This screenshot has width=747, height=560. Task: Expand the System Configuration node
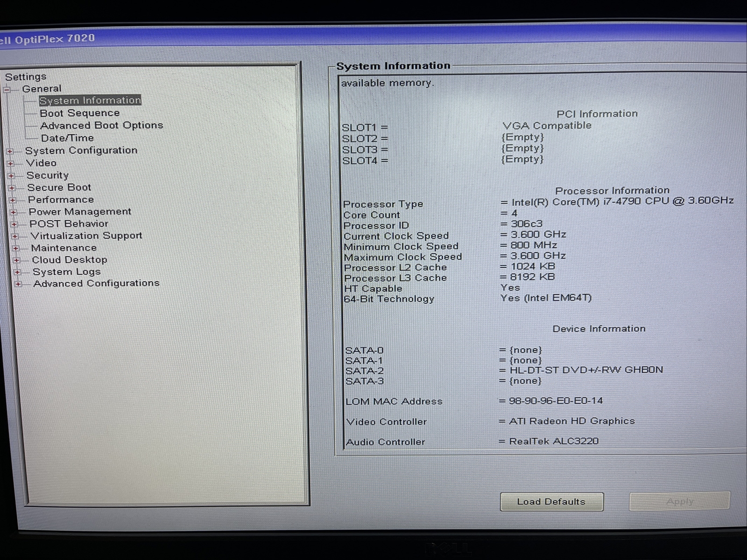10,151
